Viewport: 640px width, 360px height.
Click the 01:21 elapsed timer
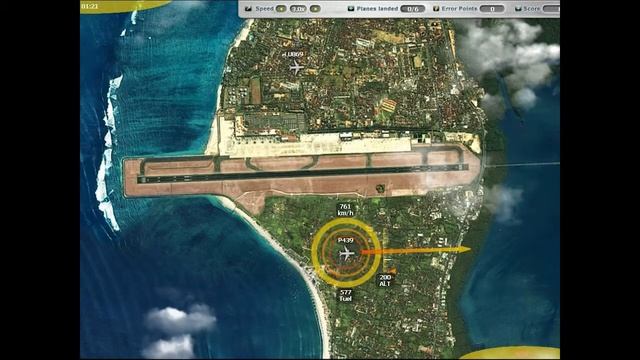click(89, 6)
